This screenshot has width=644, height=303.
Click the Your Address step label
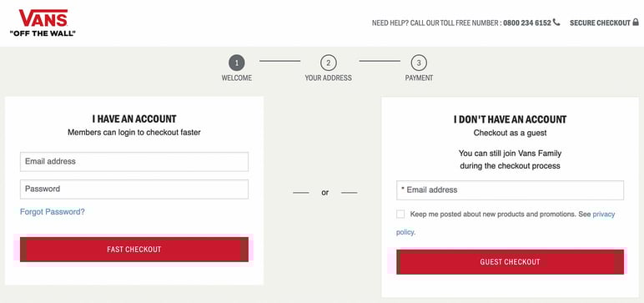click(328, 78)
